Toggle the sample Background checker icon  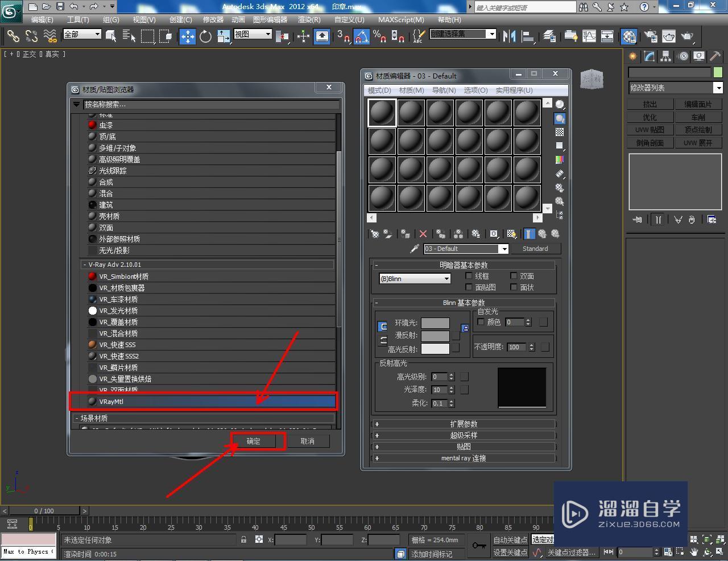click(560, 132)
